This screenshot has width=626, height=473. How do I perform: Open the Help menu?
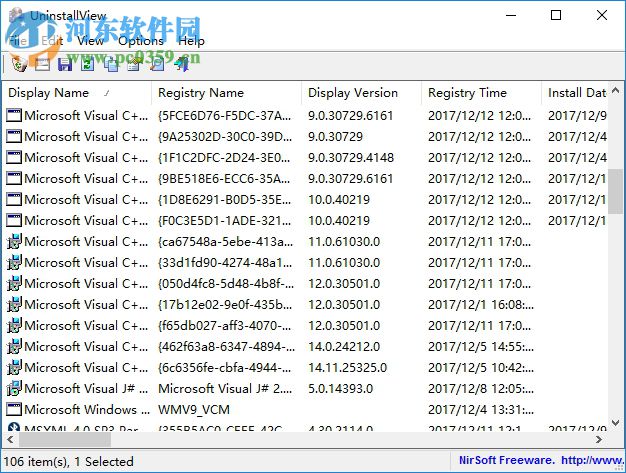[x=191, y=41]
